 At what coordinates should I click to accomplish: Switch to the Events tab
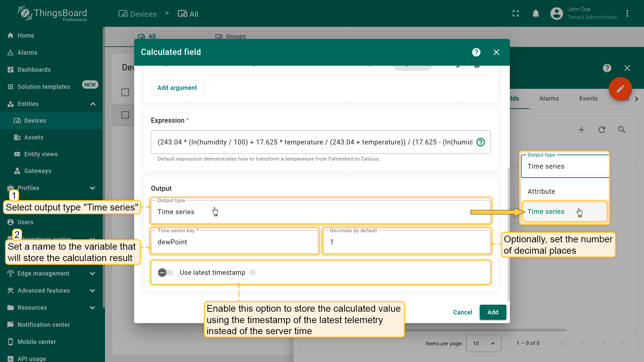pyautogui.click(x=588, y=99)
